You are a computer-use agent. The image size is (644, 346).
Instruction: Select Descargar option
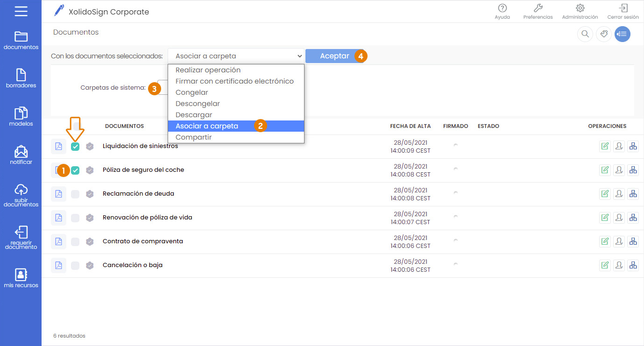[x=236, y=115]
